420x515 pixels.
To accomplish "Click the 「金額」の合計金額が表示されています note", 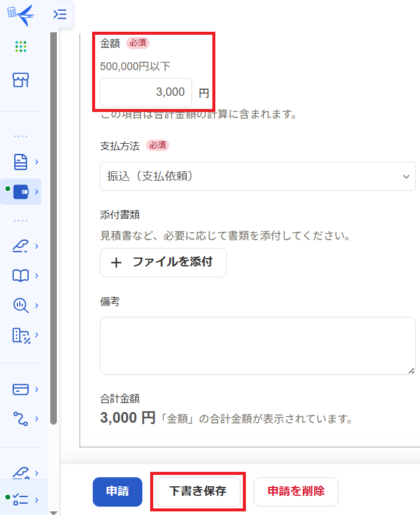I will pos(257,419).
